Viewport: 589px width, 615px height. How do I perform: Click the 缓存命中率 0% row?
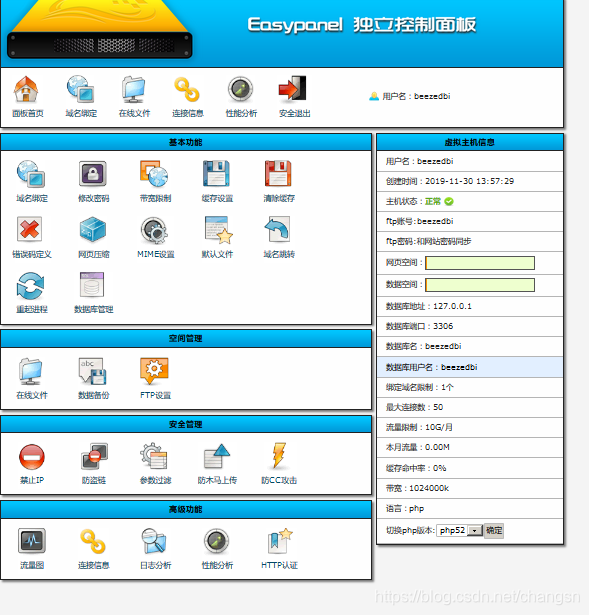(x=470, y=468)
